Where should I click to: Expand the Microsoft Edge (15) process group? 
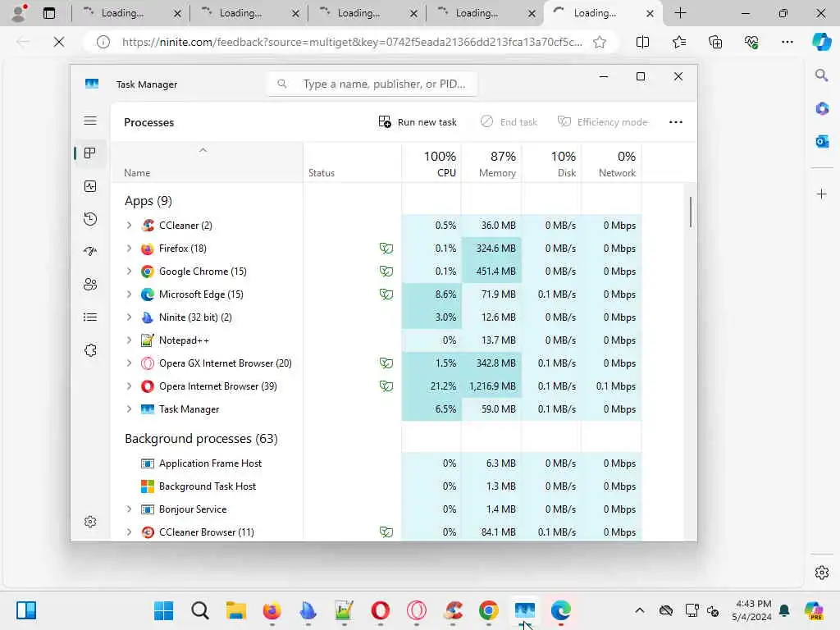coord(129,294)
